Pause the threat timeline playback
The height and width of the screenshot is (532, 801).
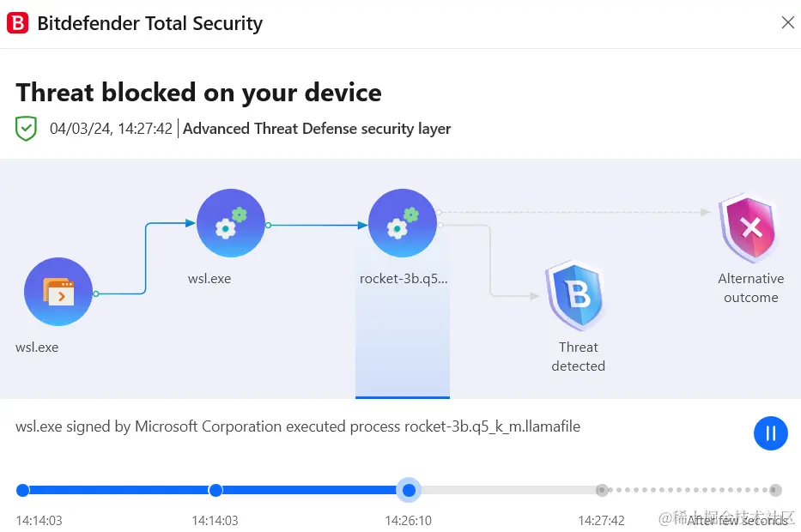click(x=770, y=433)
